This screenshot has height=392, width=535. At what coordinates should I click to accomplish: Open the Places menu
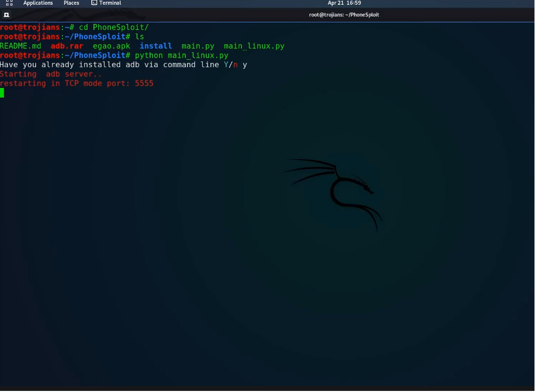point(72,3)
